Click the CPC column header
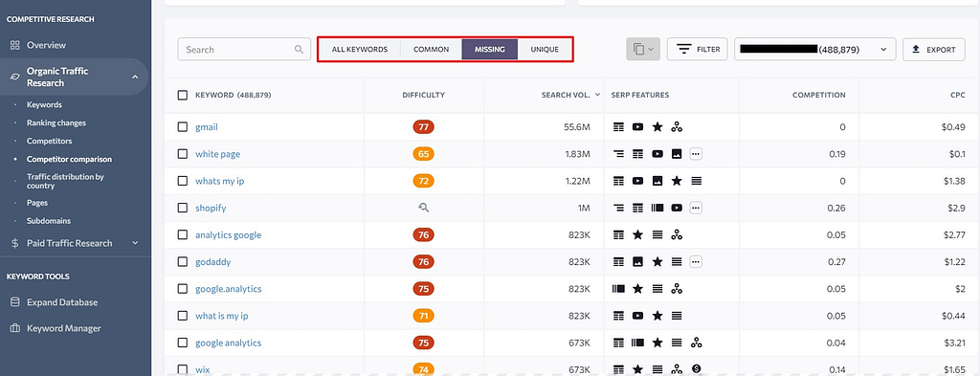Screen dimensions: 980x376 pyautogui.click(x=956, y=95)
